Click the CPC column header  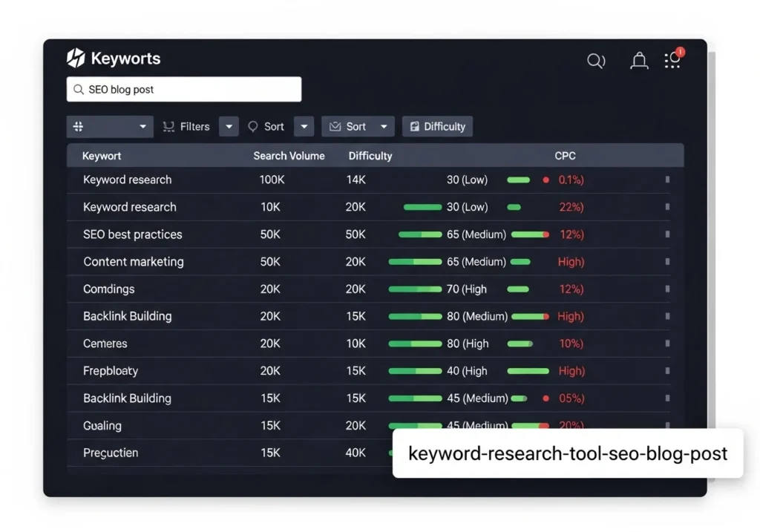(x=565, y=156)
